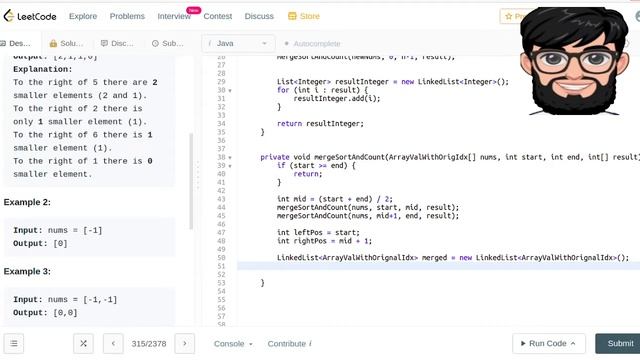The image size is (640, 360).
Task: Open the Problems page
Action: click(127, 16)
